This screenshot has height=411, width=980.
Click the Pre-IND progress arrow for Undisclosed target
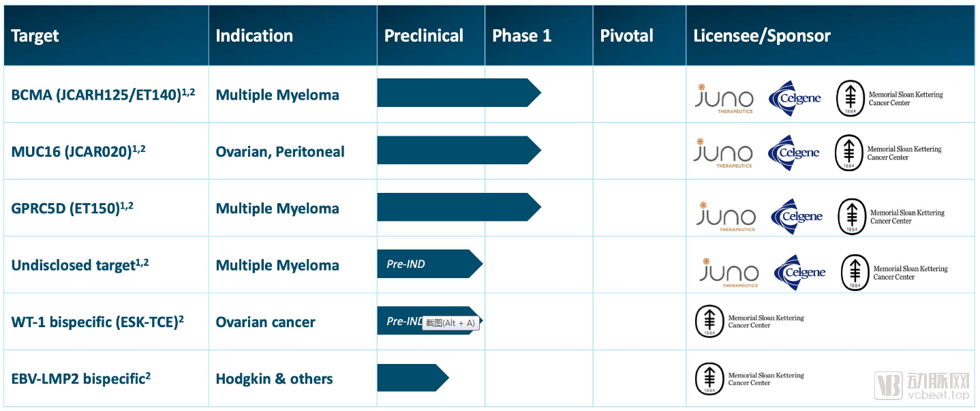pyautogui.click(x=430, y=264)
